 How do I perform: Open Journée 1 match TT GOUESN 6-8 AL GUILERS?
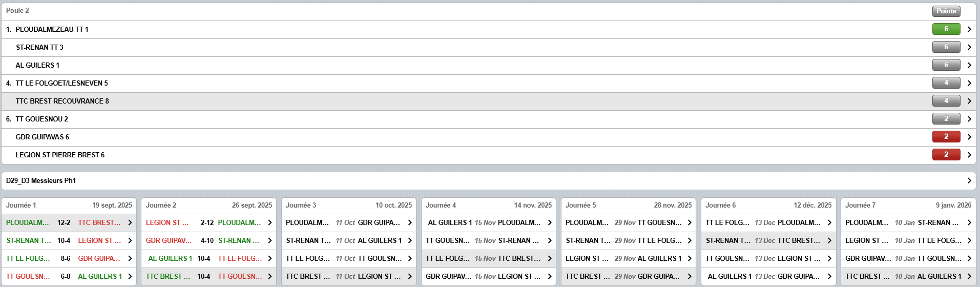(69, 276)
